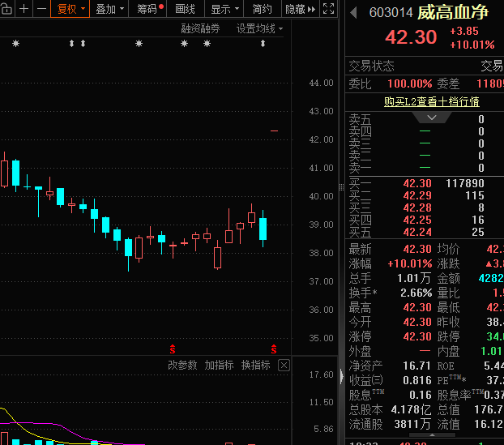Screen dimensions: 504x445
Task: Open the 设置均线 moving average dropdown
Action: (259, 28)
